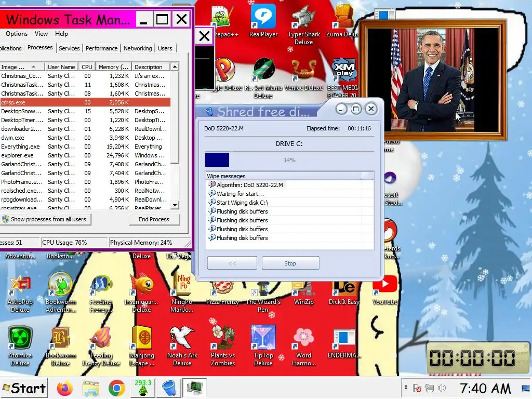Switch to the Users tab
Screen dimensions: 532x399
pyautogui.click(x=165, y=48)
